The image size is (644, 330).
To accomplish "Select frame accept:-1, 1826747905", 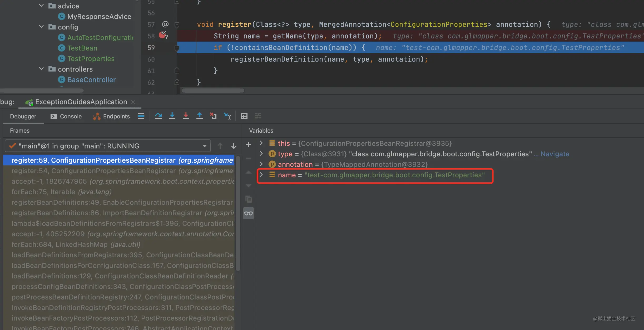I will click(x=119, y=181).
